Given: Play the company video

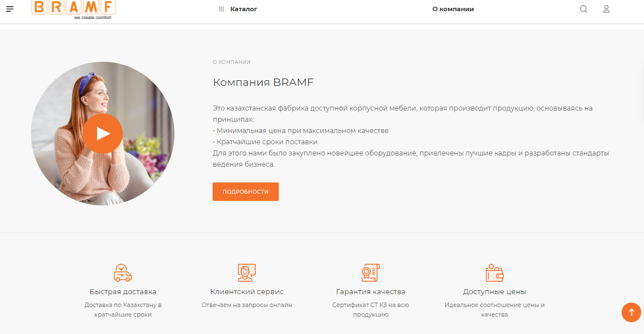Looking at the screenshot, I should pos(103,134).
